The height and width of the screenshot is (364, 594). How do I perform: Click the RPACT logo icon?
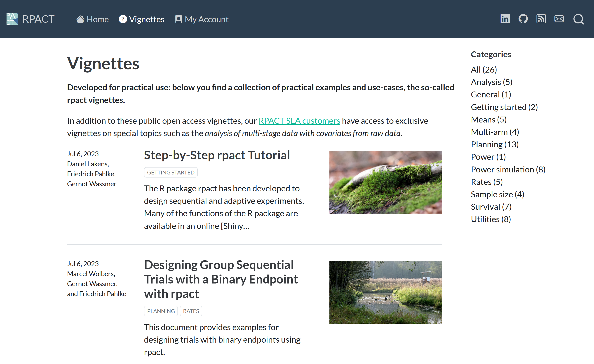tap(12, 19)
